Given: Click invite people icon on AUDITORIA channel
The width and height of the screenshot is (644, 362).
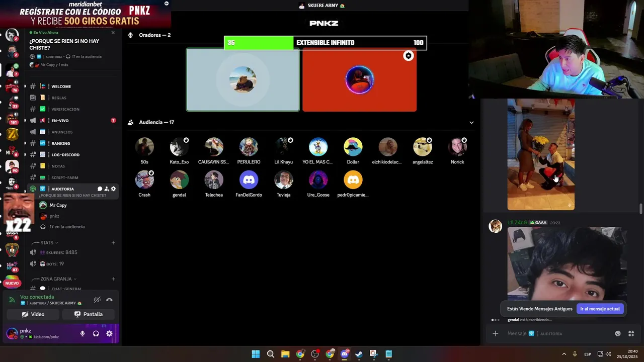Looking at the screenshot, I should [107, 189].
